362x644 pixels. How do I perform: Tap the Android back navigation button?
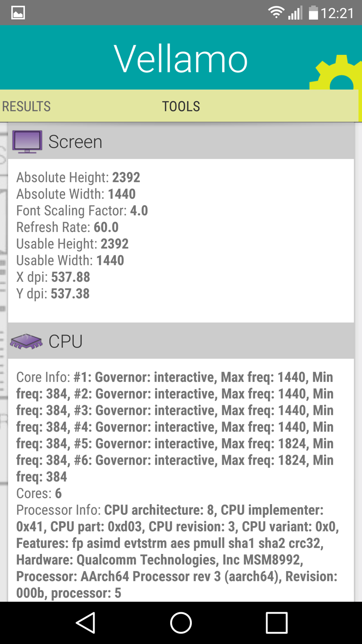86,623
